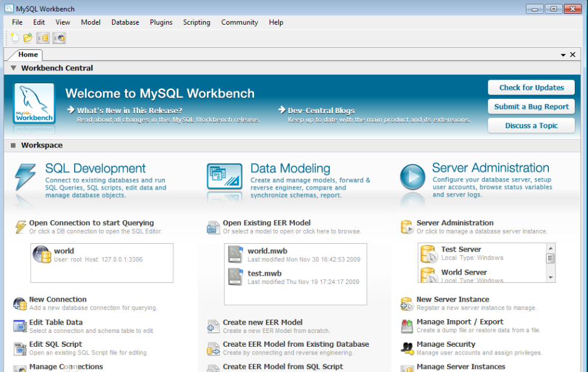Click Create new EER Model link text

coord(262,323)
